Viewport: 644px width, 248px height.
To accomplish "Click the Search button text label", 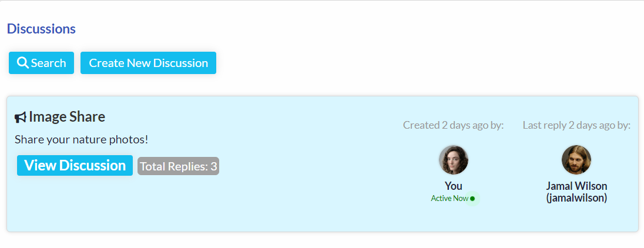I will click(x=48, y=63).
